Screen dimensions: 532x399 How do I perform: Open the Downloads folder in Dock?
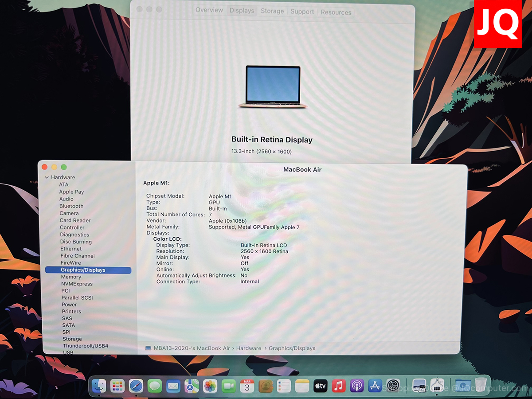point(462,386)
